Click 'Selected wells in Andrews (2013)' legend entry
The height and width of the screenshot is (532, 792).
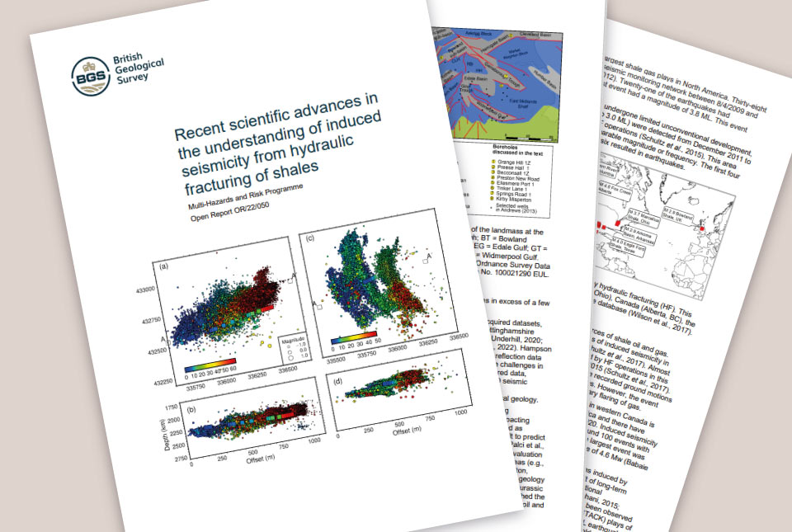(513, 208)
